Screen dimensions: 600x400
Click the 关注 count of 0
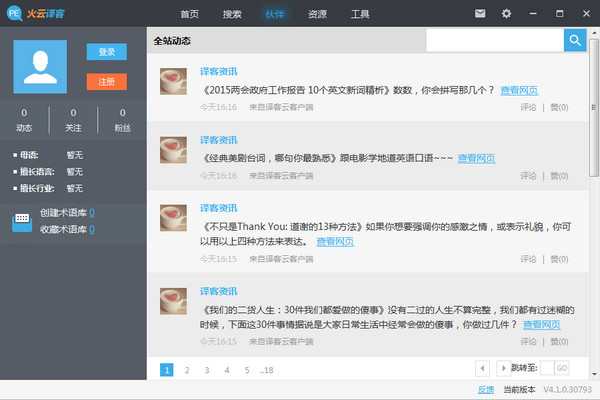coord(73,113)
